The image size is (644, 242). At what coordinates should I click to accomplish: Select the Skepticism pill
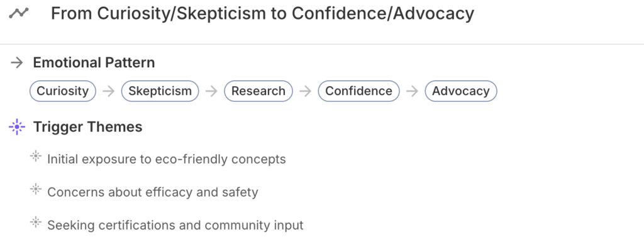tap(160, 91)
